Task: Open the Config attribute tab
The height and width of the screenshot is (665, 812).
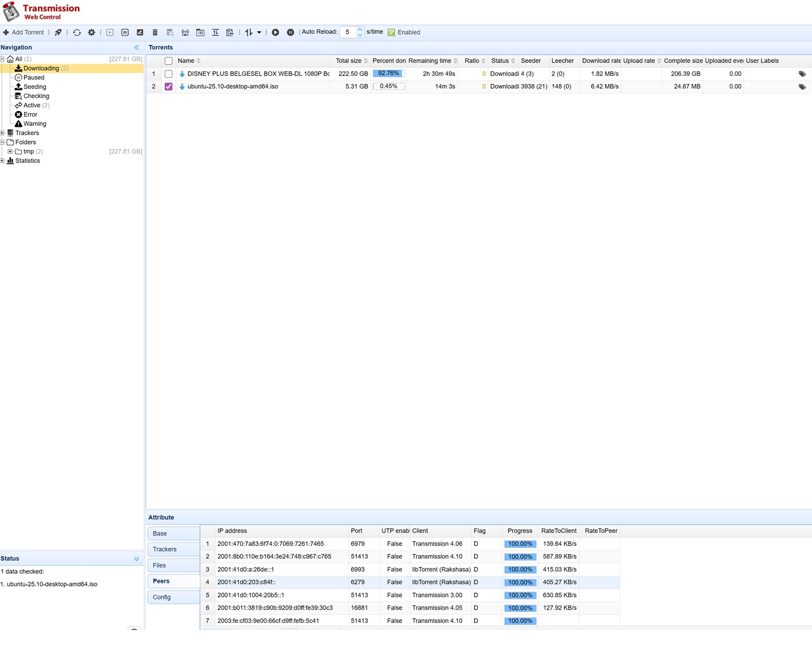Action: click(x=174, y=597)
